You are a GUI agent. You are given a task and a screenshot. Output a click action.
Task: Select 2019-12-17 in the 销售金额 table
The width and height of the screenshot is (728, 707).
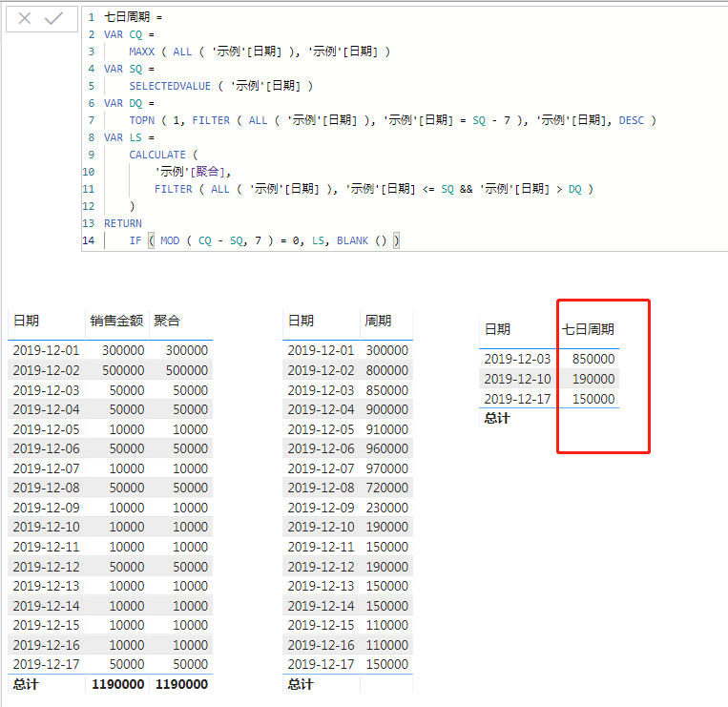pyautogui.click(x=46, y=664)
